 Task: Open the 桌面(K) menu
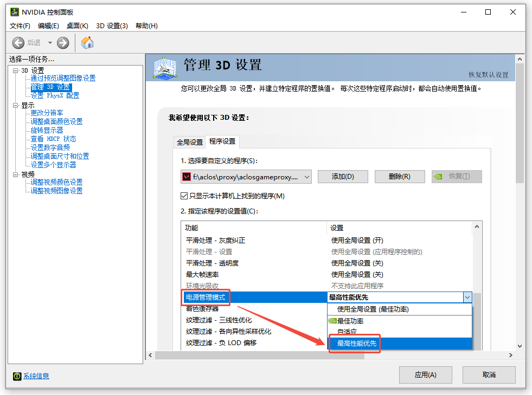click(78, 26)
